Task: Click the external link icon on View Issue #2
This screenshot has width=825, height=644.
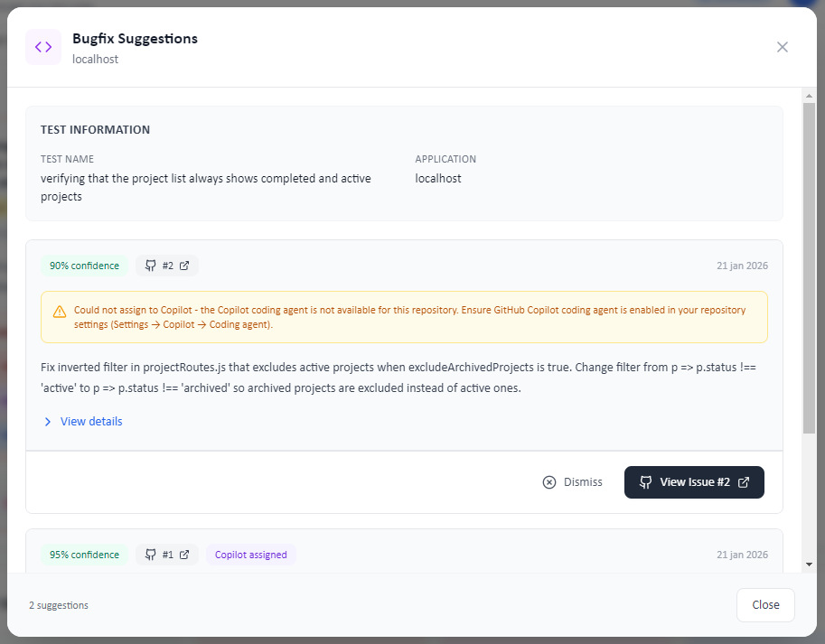Action: (744, 482)
